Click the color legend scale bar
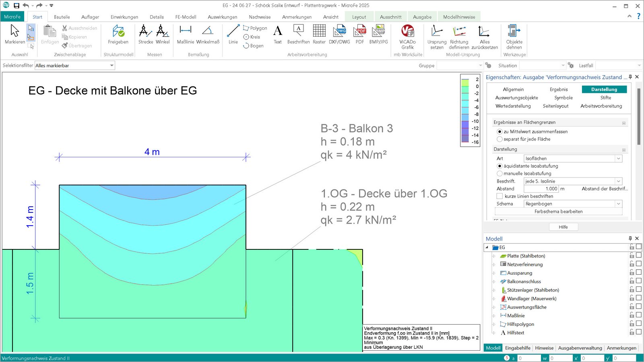 (465, 111)
